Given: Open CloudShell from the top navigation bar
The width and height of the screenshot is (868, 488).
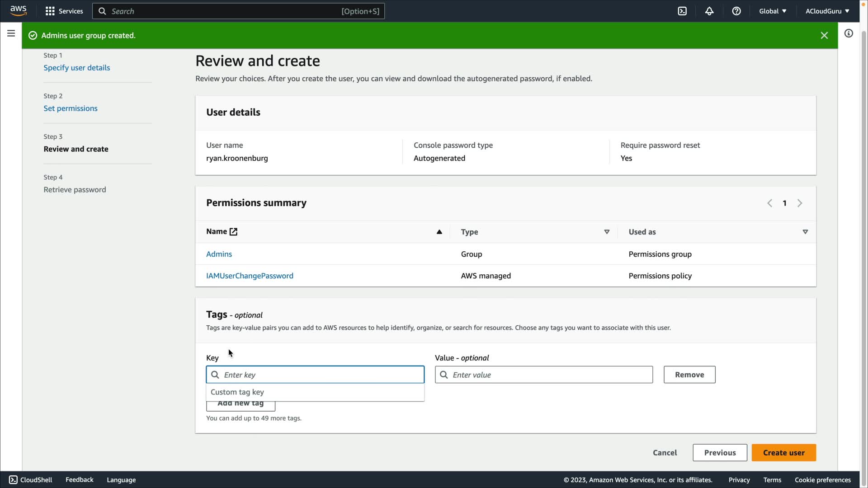Looking at the screenshot, I should pos(682,11).
